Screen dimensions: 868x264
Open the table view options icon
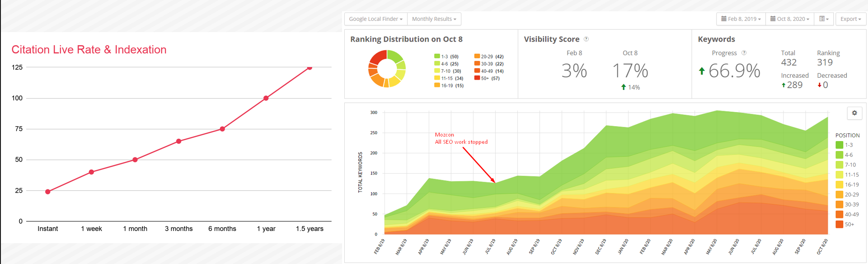pos(824,19)
